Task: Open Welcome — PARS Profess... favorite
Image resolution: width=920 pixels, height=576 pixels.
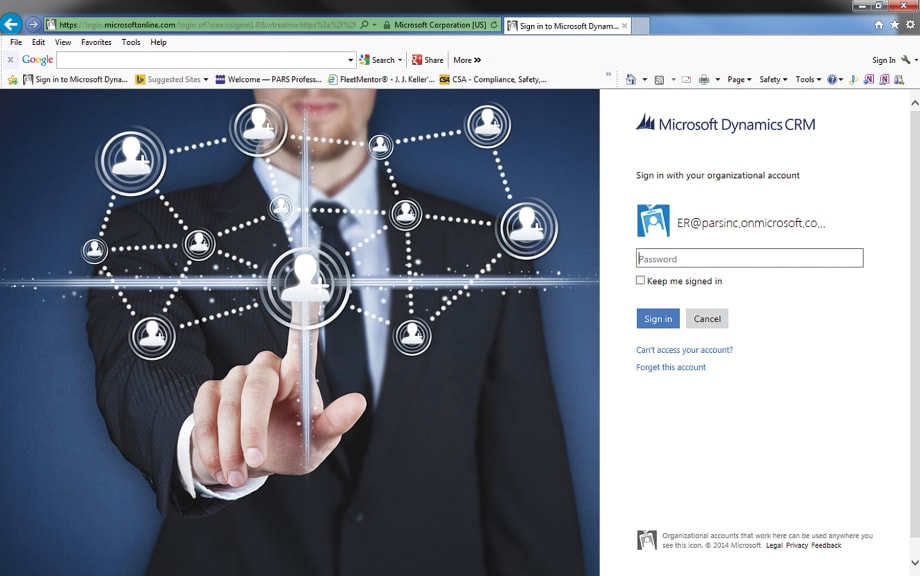Action: tap(269, 79)
